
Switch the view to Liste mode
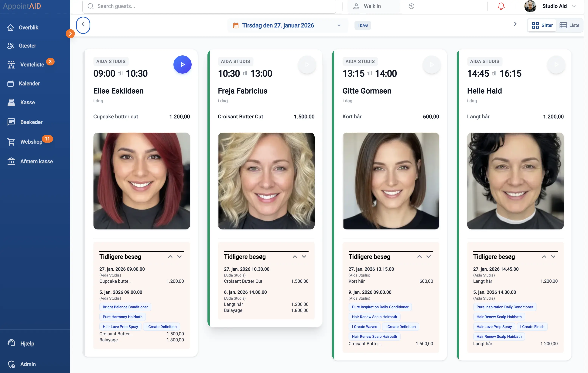tap(569, 25)
